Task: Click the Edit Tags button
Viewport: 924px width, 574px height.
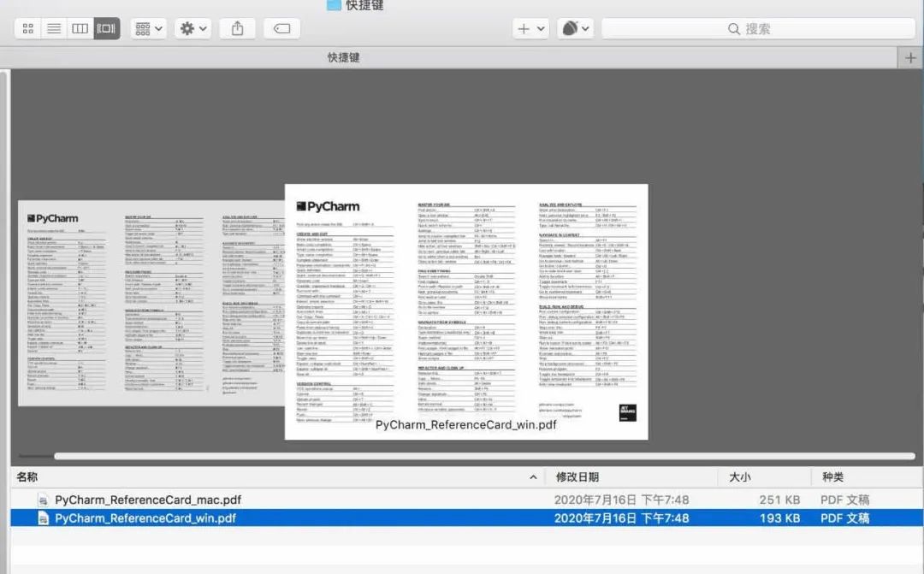Action: [x=281, y=28]
